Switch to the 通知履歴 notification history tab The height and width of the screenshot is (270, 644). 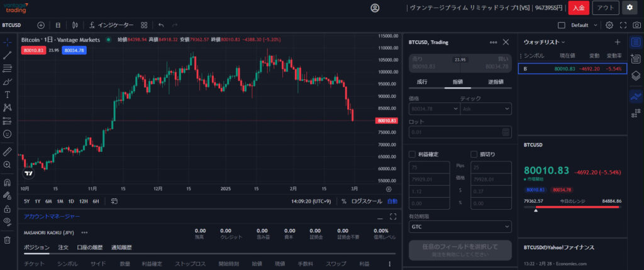click(x=121, y=247)
